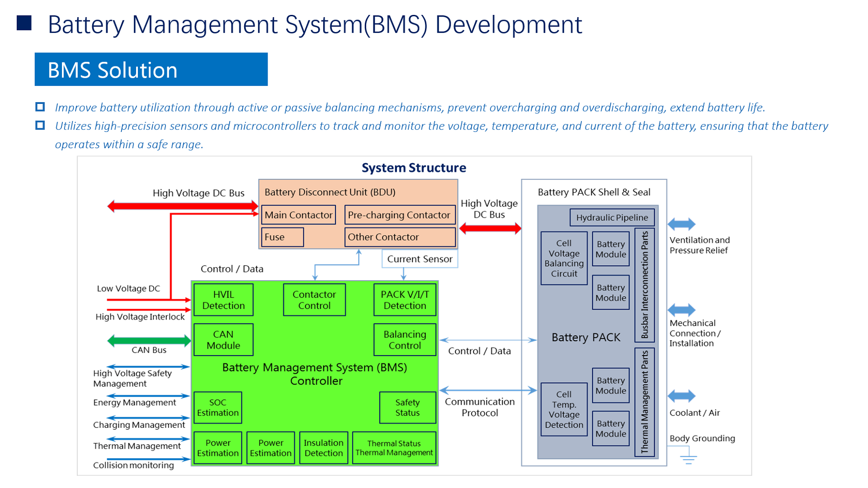The width and height of the screenshot is (868, 488).
Task: Select the Main Contactor box
Action: [x=298, y=215]
